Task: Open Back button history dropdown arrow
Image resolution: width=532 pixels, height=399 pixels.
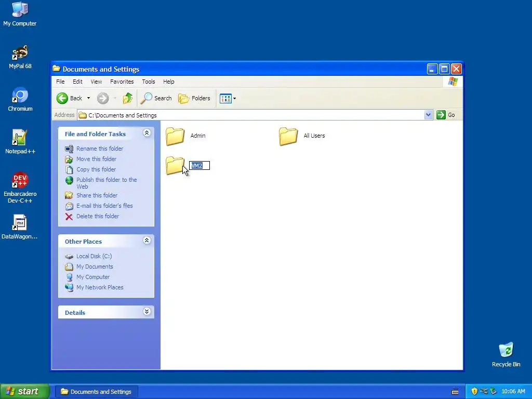Action: pos(88,98)
